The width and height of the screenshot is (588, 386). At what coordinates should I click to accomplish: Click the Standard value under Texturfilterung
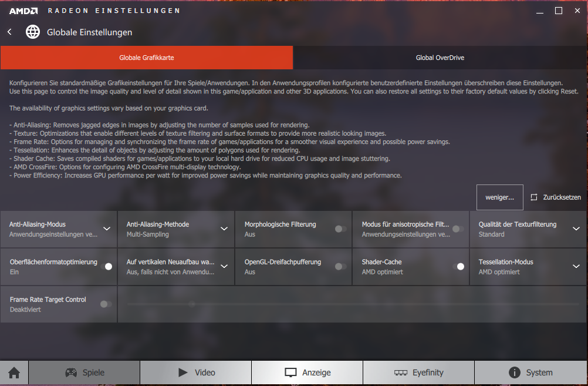(x=491, y=234)
